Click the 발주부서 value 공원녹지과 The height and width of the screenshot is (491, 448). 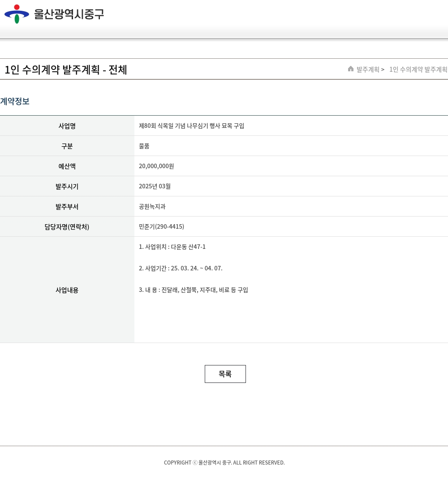(152, 207)
